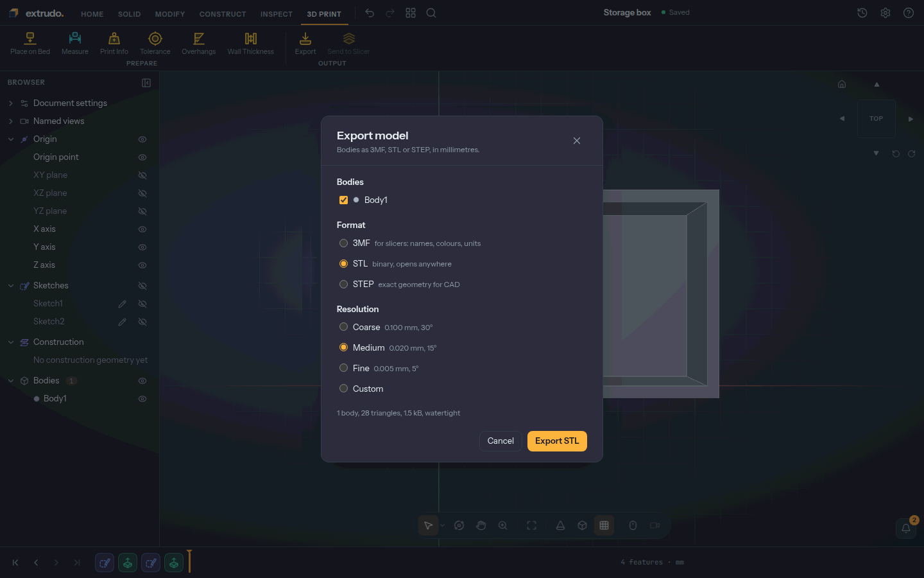Image resolution: width=924 pixels, height=578 pixels.
Task: Open the search magnifier in top bar
Action: (431, 13)
